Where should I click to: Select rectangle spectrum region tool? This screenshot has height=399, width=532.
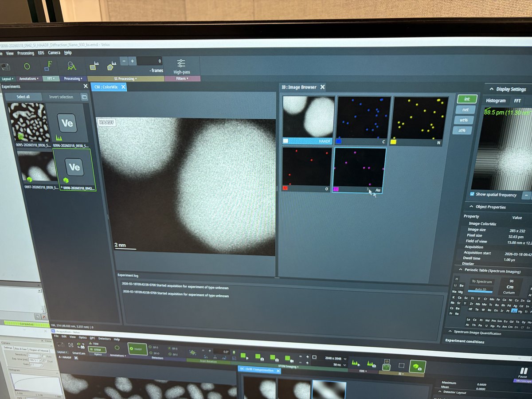click(94, 66)
